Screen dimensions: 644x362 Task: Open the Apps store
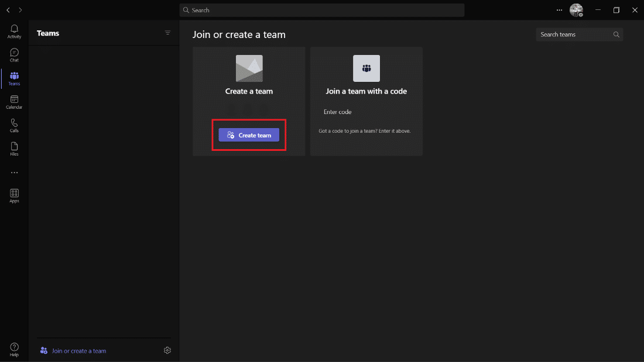pos(14,196)
